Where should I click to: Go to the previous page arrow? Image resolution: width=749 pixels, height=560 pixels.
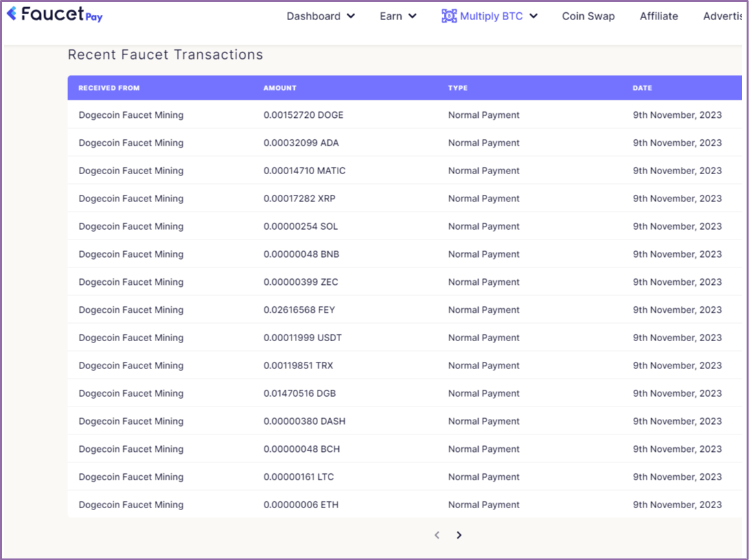(437, 535)
